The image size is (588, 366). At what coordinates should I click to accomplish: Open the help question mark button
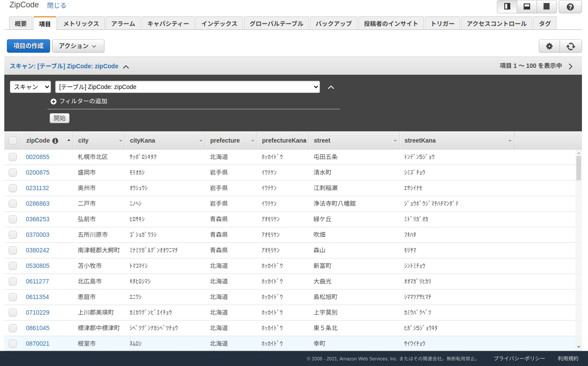click(570, 6)
